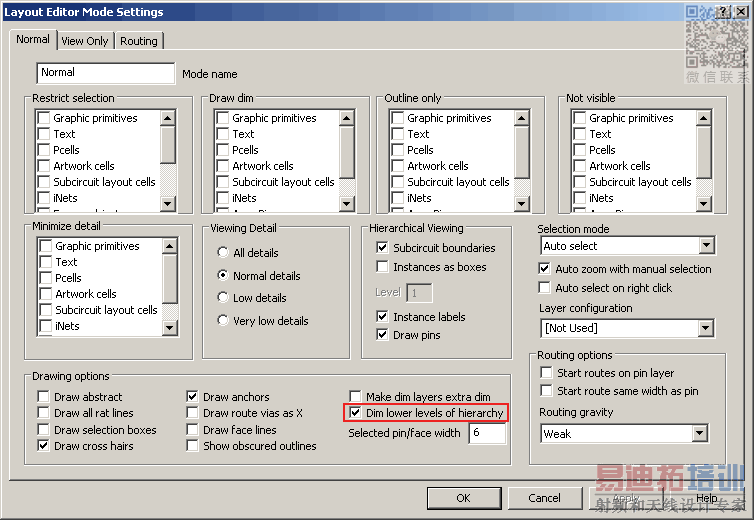Enable Draw route vias as X
Image resolution: width=754 pixels, height=520 pixels.
pyautogui.click(x=192, y=413)
